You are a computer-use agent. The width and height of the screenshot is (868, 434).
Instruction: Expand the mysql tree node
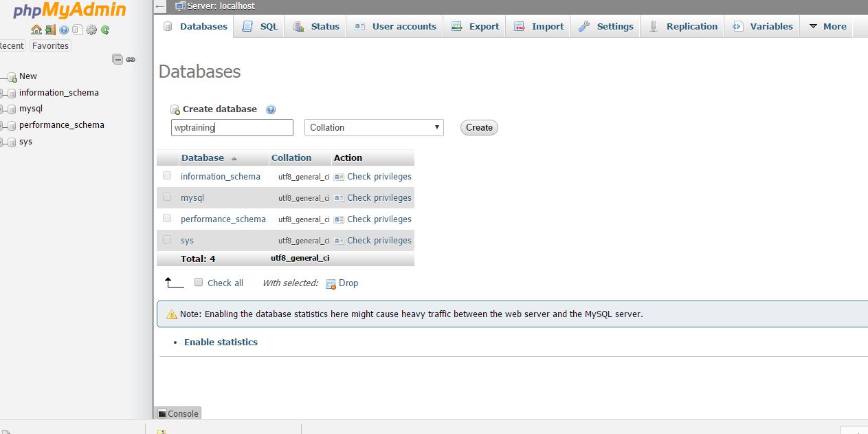point(2,109)
